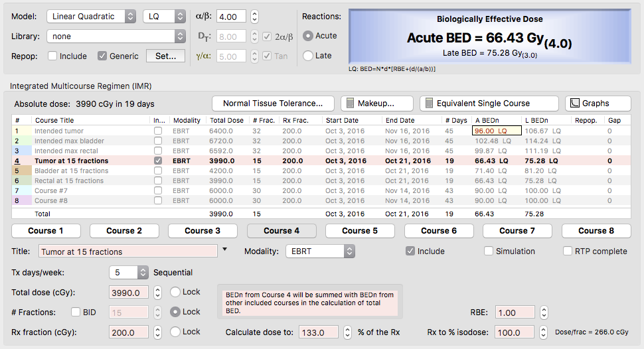The image size is (644, 349).
Task: Open the Graphs window
Action: click(598, 104)
